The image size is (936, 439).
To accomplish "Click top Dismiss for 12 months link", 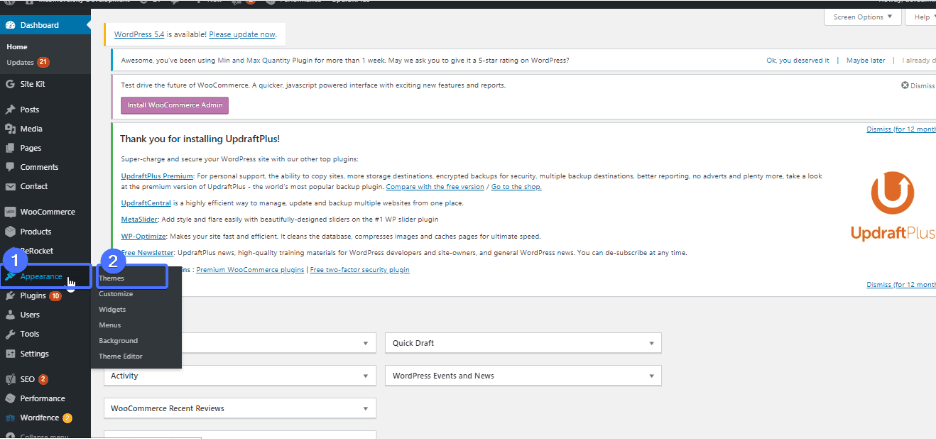I will (901, 129).
